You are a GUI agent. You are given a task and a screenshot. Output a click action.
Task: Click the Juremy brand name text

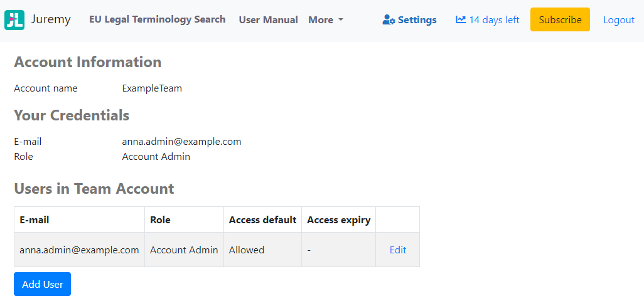(51, 19)
